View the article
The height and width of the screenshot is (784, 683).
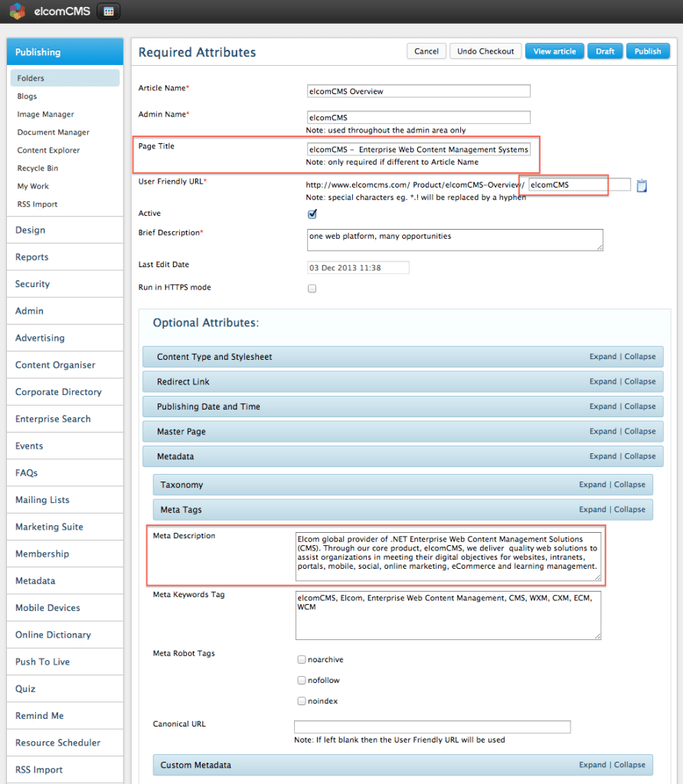(x=554, y=51)
